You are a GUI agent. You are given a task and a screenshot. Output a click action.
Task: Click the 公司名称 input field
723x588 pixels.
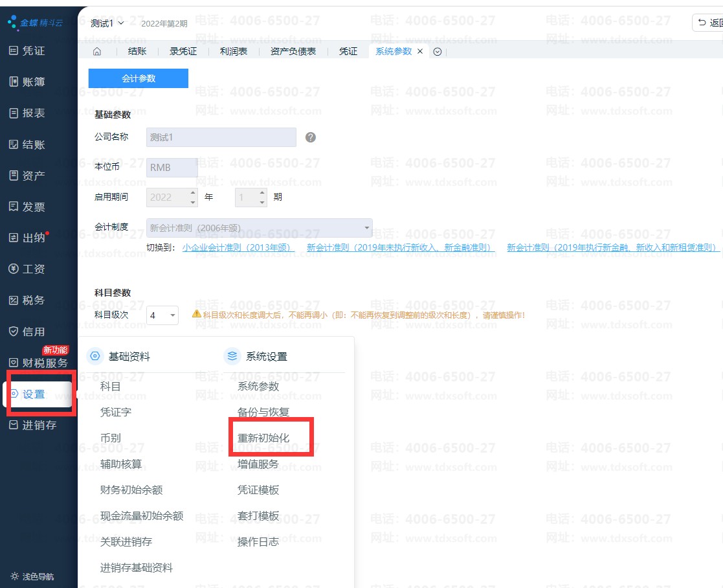tap(221, 137)
